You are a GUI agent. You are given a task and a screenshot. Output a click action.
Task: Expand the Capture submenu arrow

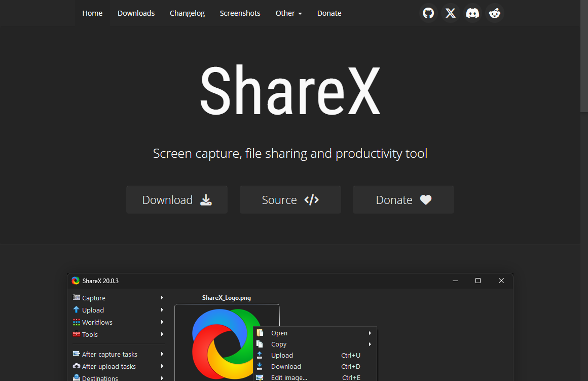(162, 298)
